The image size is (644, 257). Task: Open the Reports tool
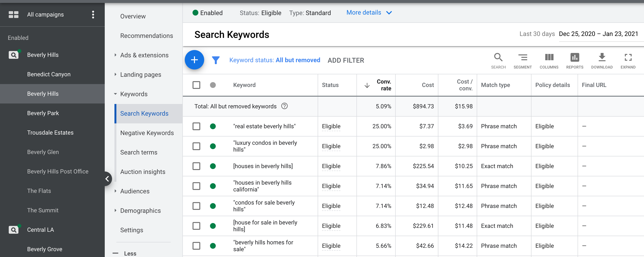click(575, 61)
